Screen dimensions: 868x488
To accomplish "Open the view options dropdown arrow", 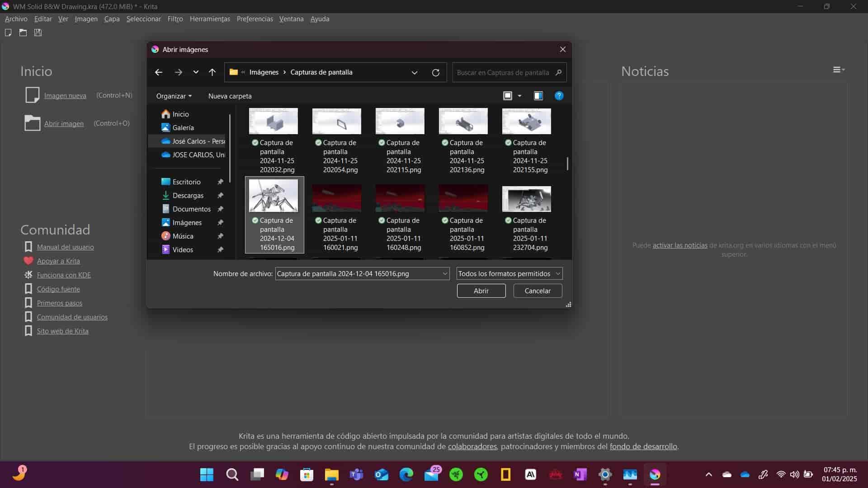I will [x=519, y=96].
